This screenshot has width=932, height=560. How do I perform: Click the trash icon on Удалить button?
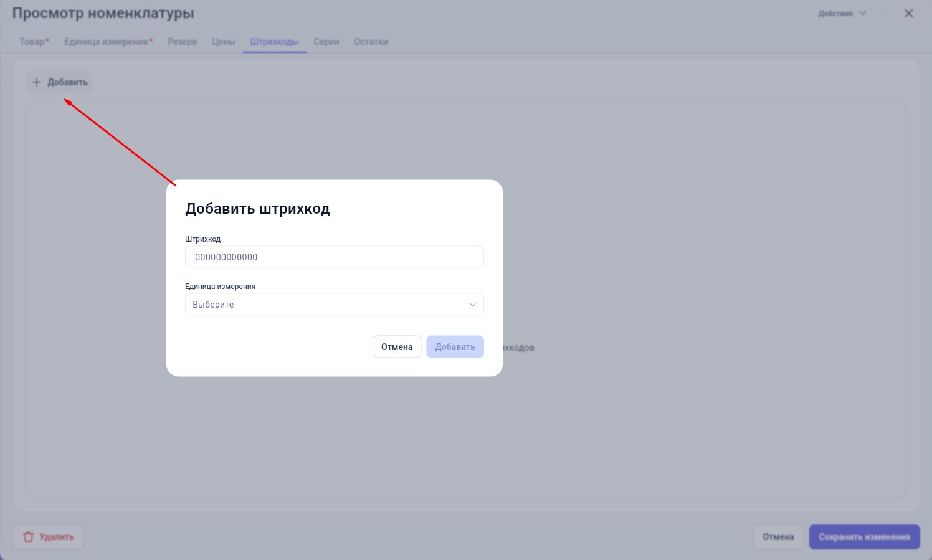(28, 537)
